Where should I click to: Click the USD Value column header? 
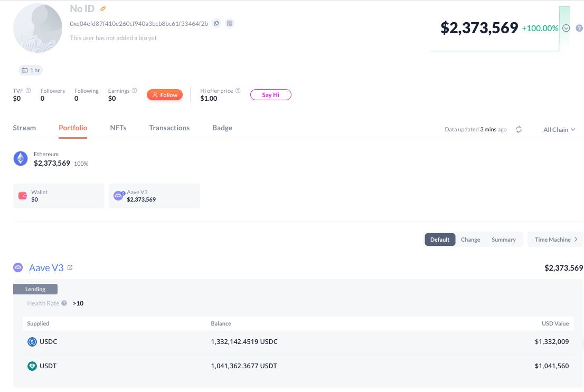coord(555,323)
